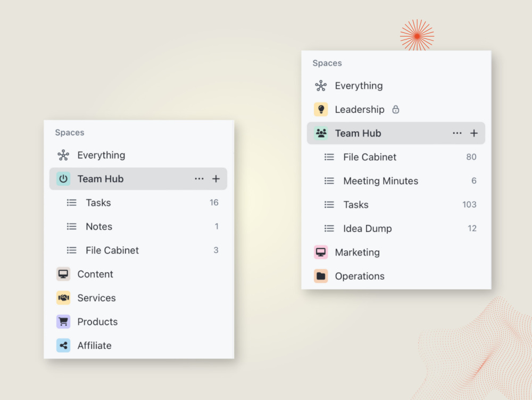This screenshot has height=400, width=532.
Task: Click list icon beside right panel File Cabinet
Action: coord(329,157)
